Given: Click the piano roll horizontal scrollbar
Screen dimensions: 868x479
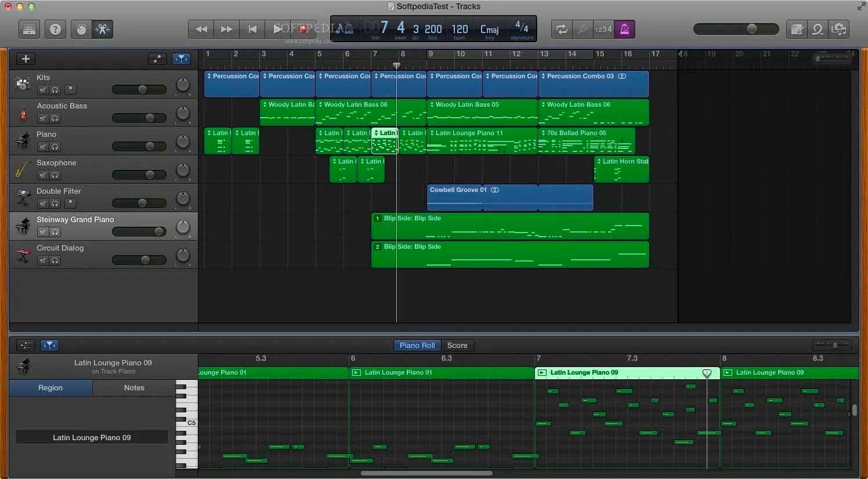Looking at the screenshot, I should coord(426,473).
